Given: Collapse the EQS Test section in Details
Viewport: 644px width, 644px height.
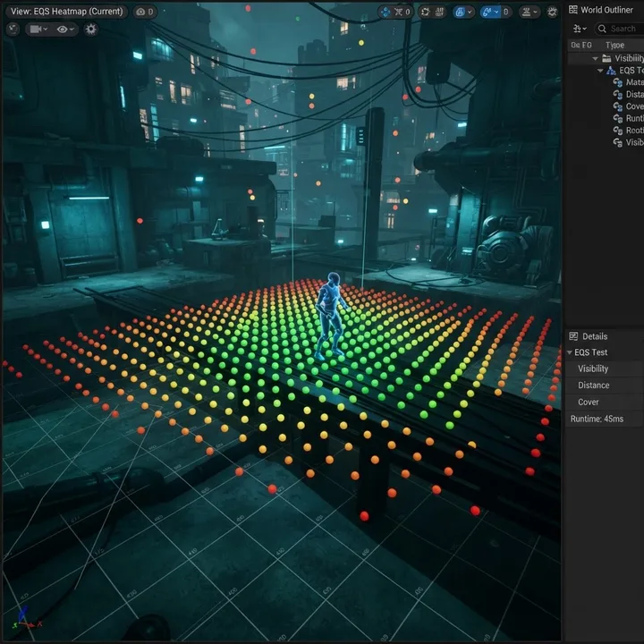Looking at the screenshot, I should tap(570, 352).
